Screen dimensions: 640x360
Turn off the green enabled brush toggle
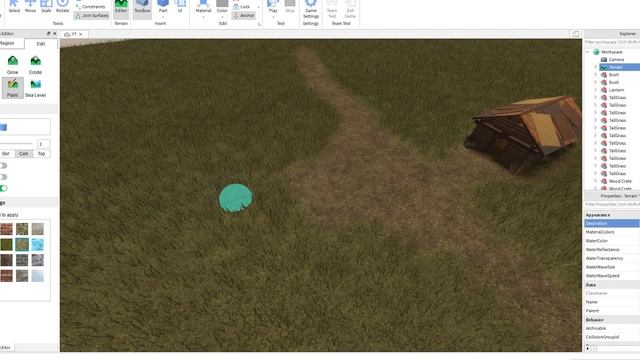tap(3, 188)
